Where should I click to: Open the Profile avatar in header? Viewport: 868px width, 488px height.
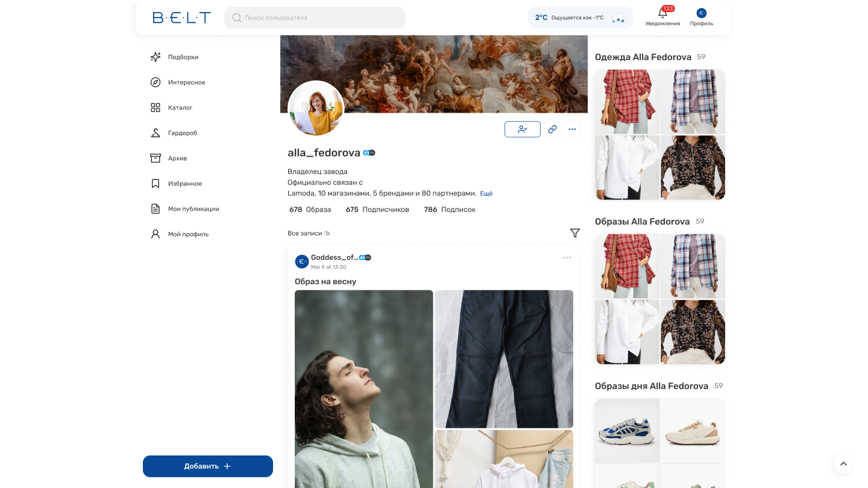pyautogui.click(x=701, y=13)
